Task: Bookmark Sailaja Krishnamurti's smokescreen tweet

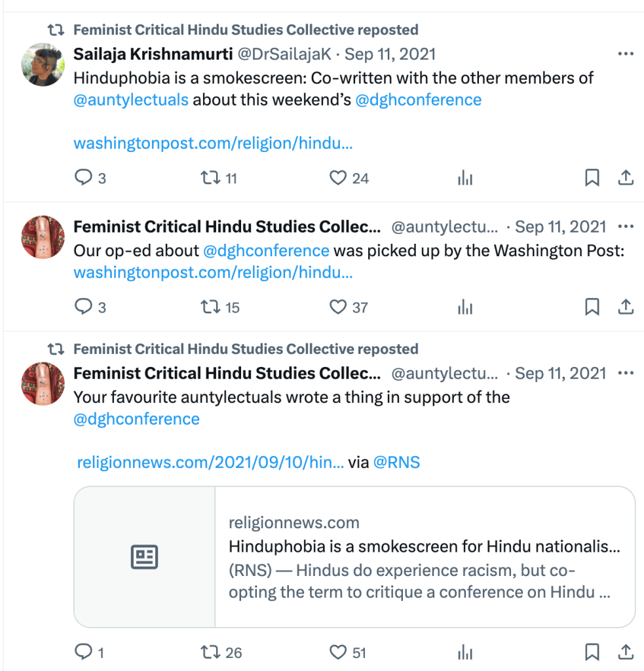Action: pyautogui.click(x=592, y=178)
